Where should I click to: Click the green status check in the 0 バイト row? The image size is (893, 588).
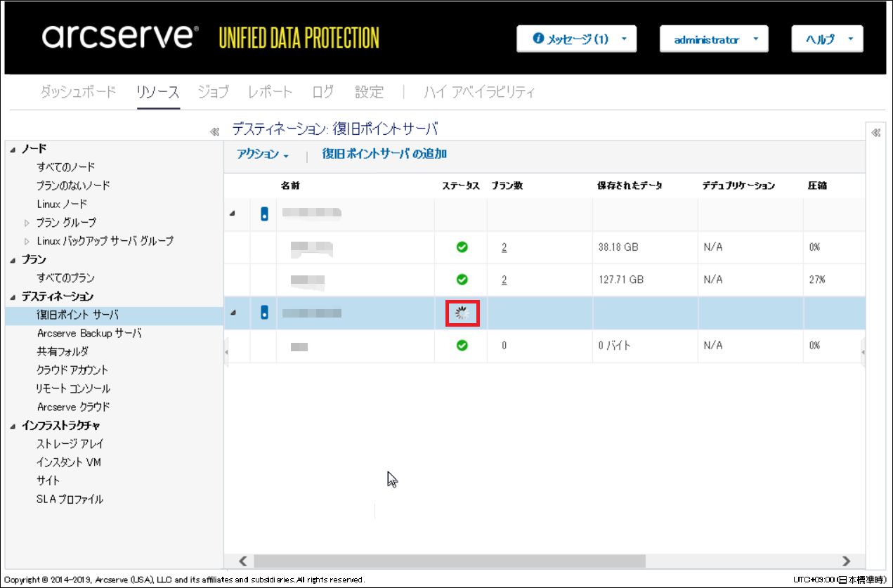462,345
